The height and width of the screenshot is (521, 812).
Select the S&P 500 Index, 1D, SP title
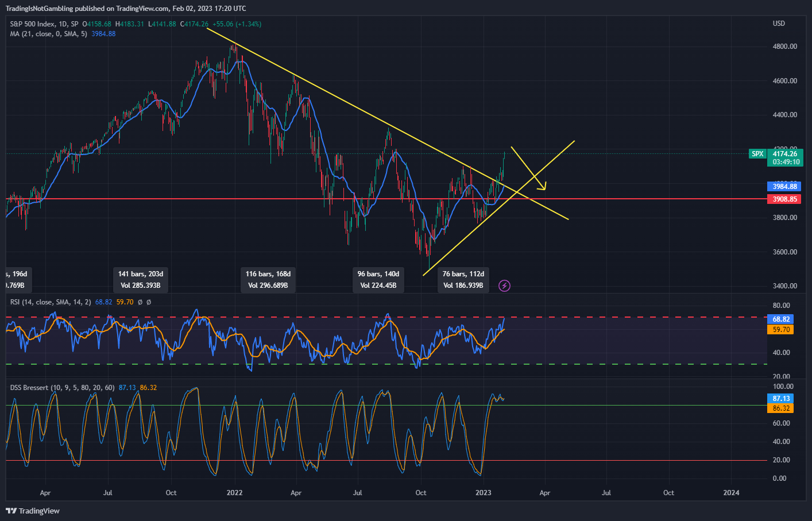coord(44,24)
